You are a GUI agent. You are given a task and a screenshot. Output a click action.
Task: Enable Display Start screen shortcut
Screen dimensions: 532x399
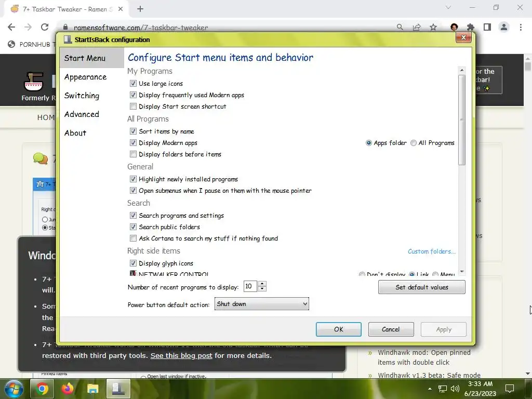[133, 107]
